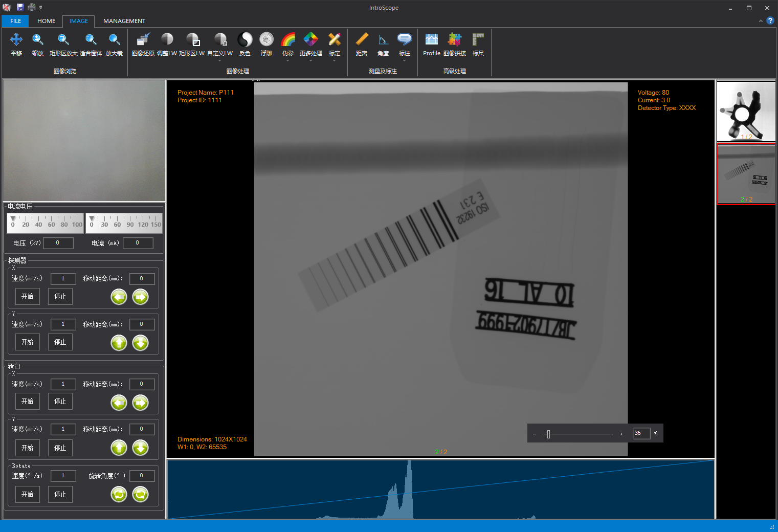Collapse the ribbon with the chevron

click(761, 21)
